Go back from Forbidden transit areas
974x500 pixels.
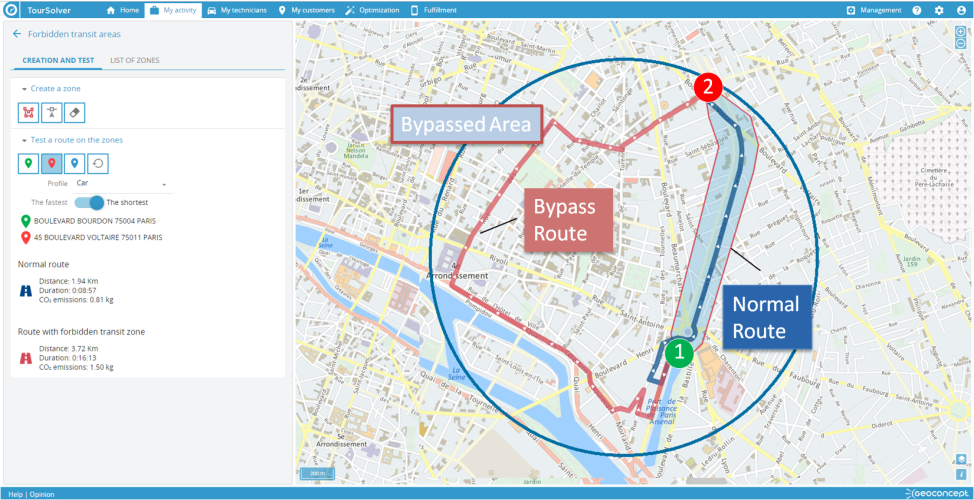coord(17,34)
